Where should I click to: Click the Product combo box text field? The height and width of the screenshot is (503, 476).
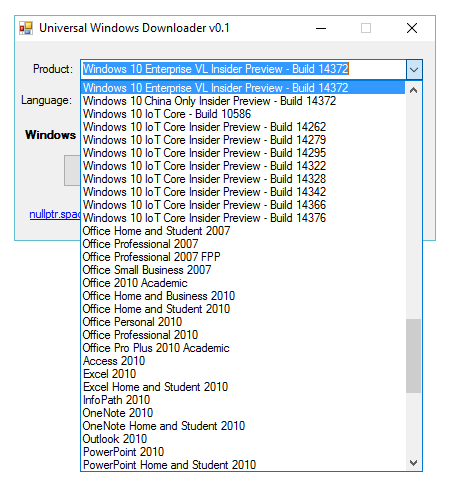[244, 69]
